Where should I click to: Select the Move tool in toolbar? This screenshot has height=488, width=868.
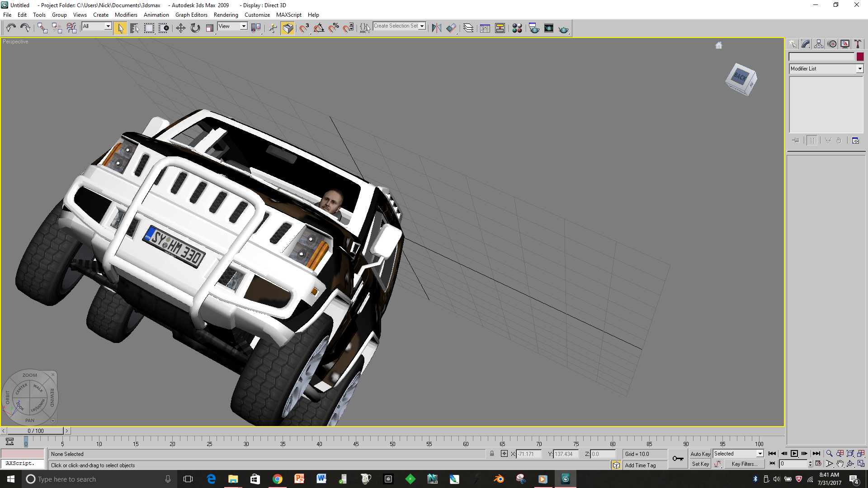tap(180, 28)
